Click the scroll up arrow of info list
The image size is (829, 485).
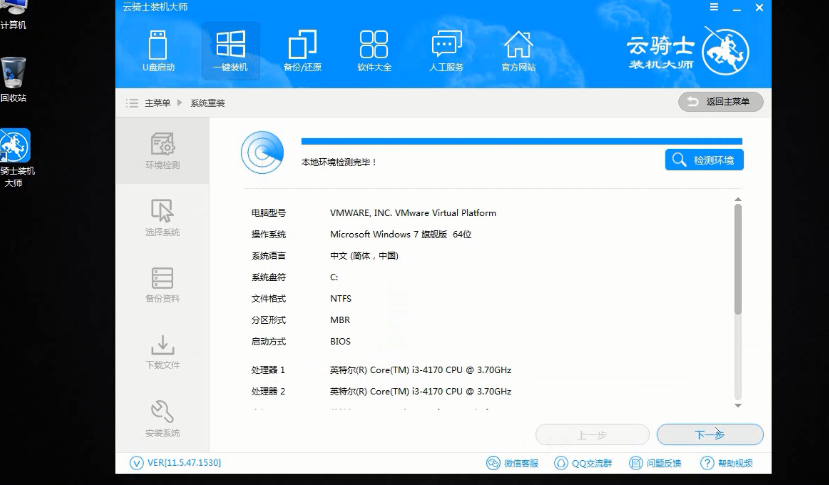[738, 199]
